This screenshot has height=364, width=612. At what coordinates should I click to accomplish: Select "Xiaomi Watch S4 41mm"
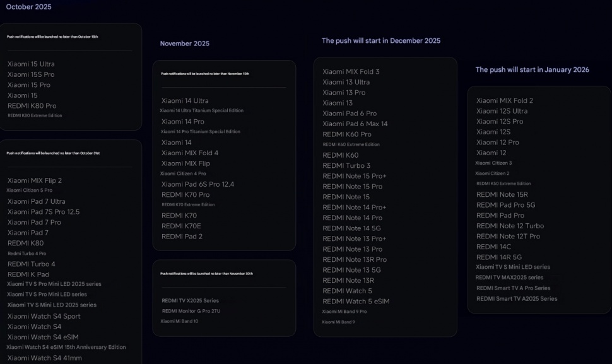click(x=45, y=358)
